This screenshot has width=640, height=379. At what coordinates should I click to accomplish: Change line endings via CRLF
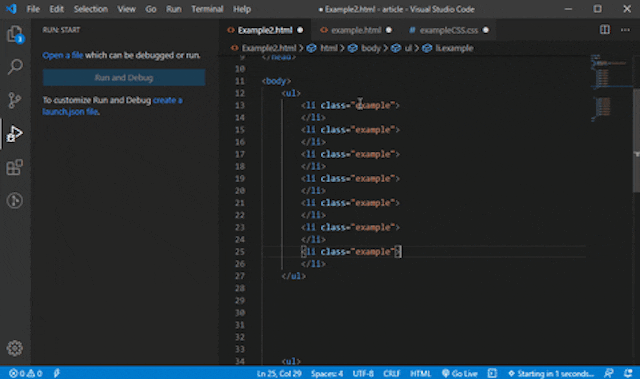391,373
